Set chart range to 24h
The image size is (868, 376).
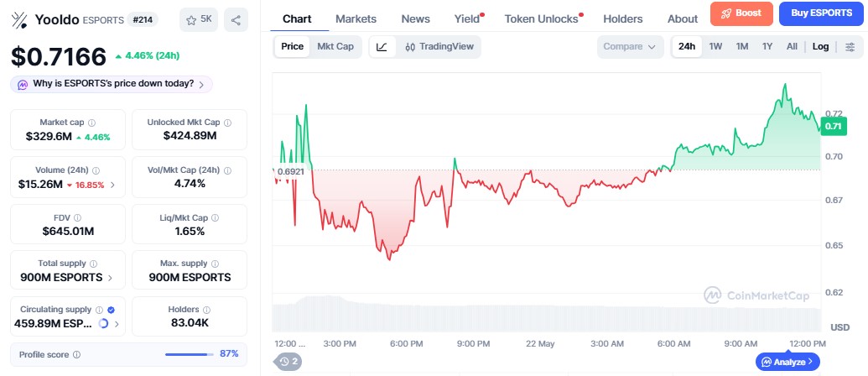pos(687,46)
